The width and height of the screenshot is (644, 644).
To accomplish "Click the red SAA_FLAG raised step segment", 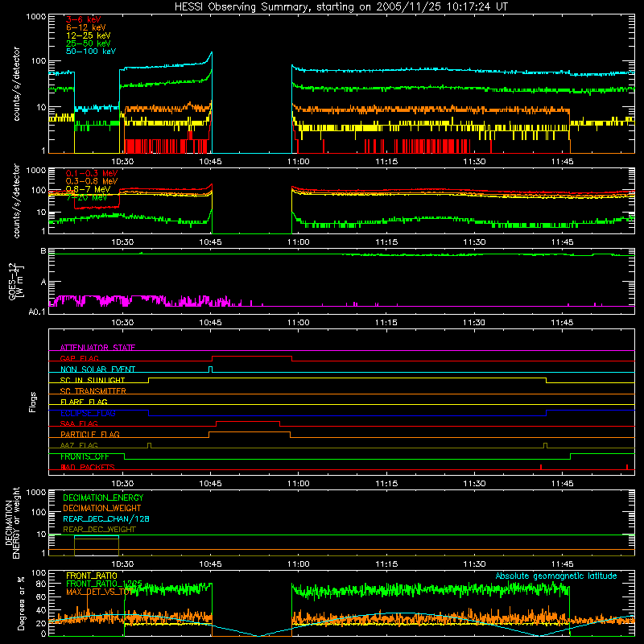I will 248,421.
